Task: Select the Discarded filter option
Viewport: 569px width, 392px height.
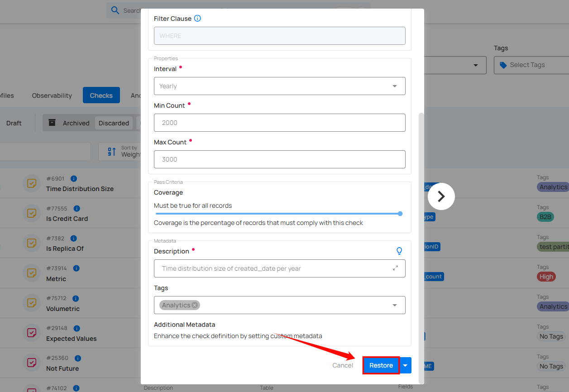Action: [114, 123]
